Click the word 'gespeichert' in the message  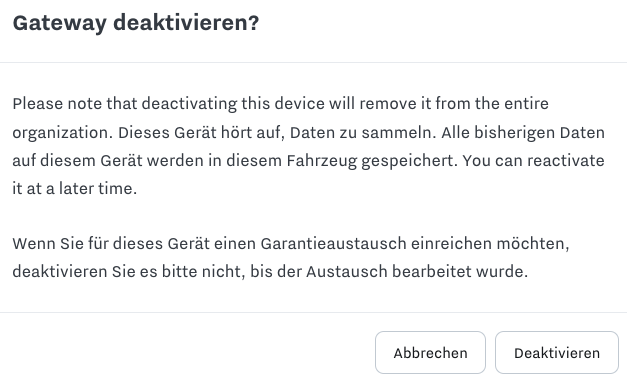409,161
